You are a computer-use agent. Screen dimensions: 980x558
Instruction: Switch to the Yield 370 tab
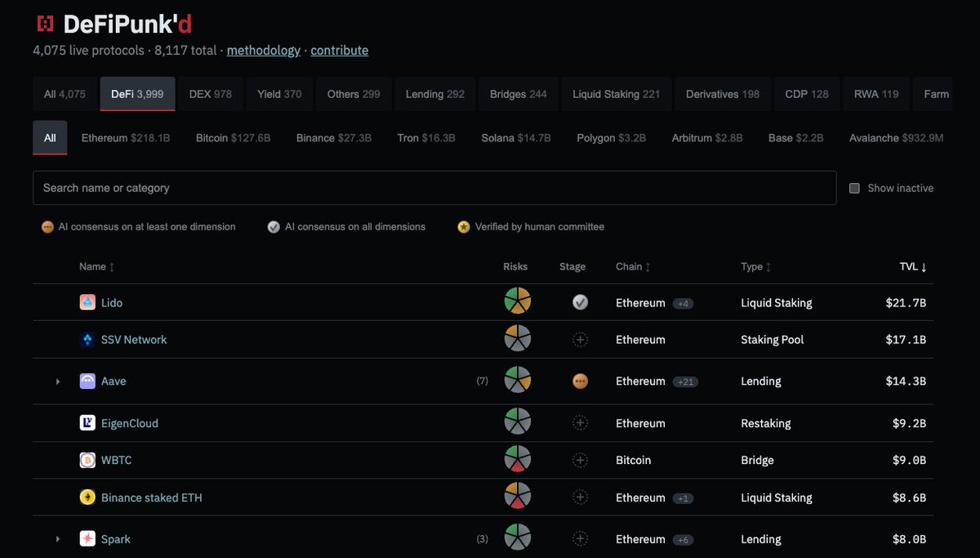pos(279,94)
